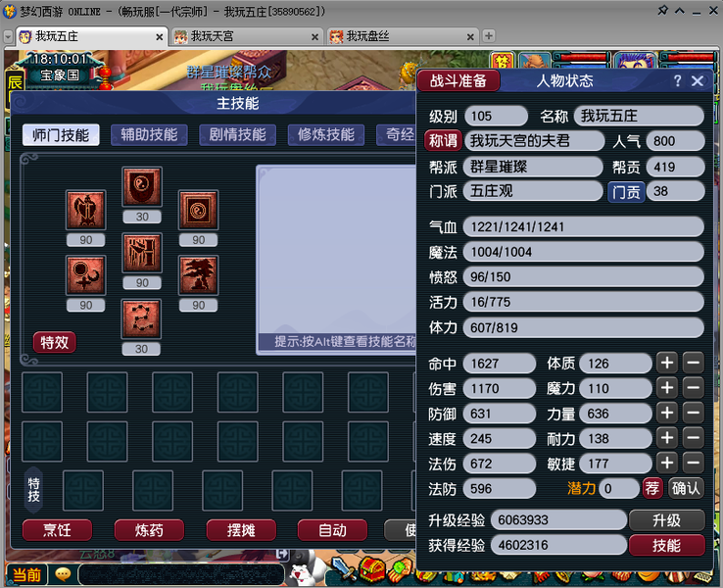Open the summoned pet portrait
This screenshot has height=588, width=723.
(x=535, y=61)
